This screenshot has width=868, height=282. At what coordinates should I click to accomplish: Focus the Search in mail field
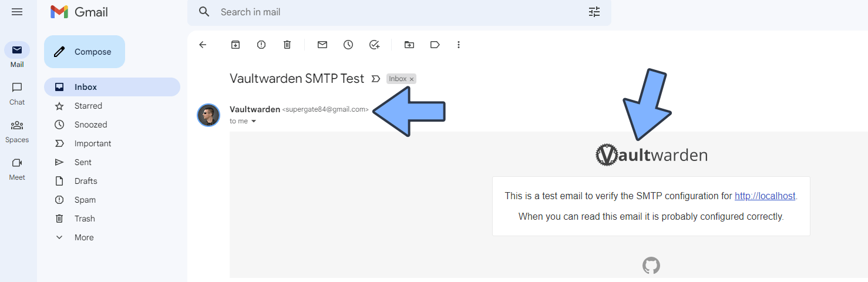click(x=399, y=12)
